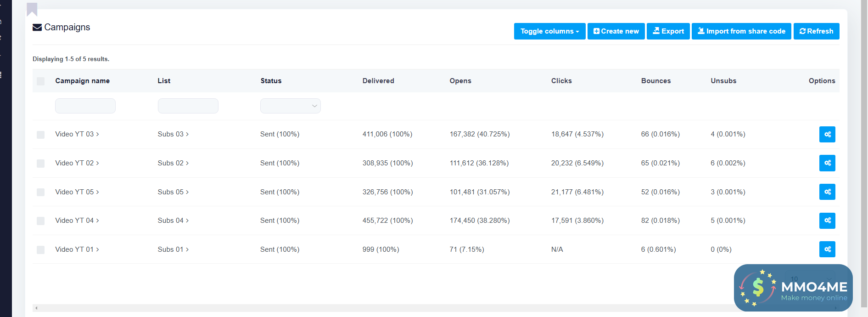Viewport: 868px width, 317px height.
Task: Open options gear for Video YT 02
Action: (x=827, y=163)
